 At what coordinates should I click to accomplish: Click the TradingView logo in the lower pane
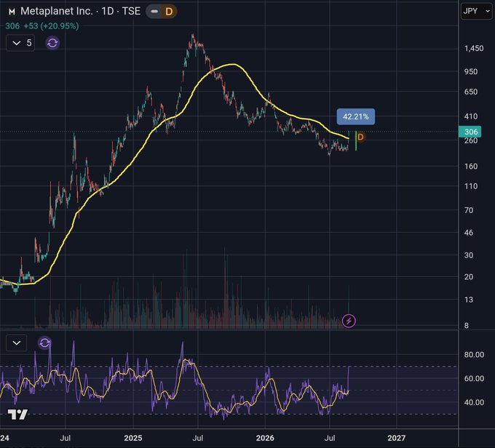click(x=17, y=415)
